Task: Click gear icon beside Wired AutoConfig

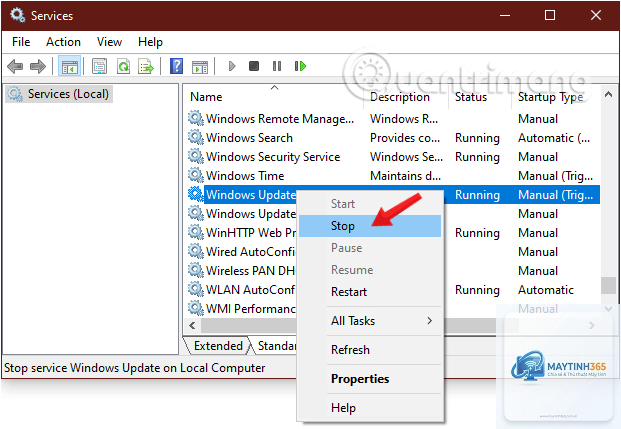Action: pyautogui.click(x=196, y=251)
